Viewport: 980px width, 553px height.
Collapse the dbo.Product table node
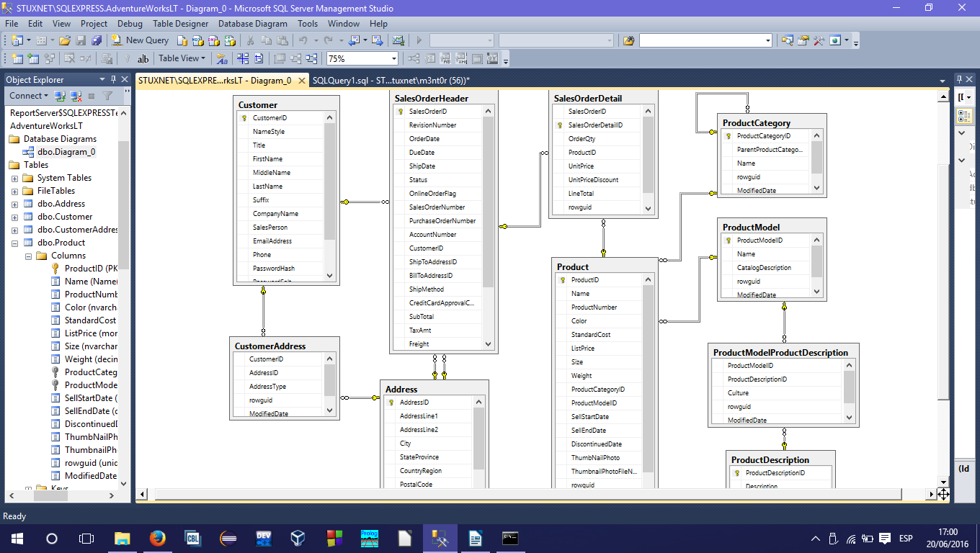[14, 243]
